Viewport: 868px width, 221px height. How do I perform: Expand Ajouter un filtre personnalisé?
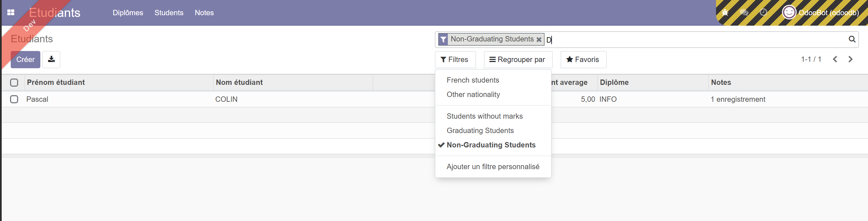493,167
